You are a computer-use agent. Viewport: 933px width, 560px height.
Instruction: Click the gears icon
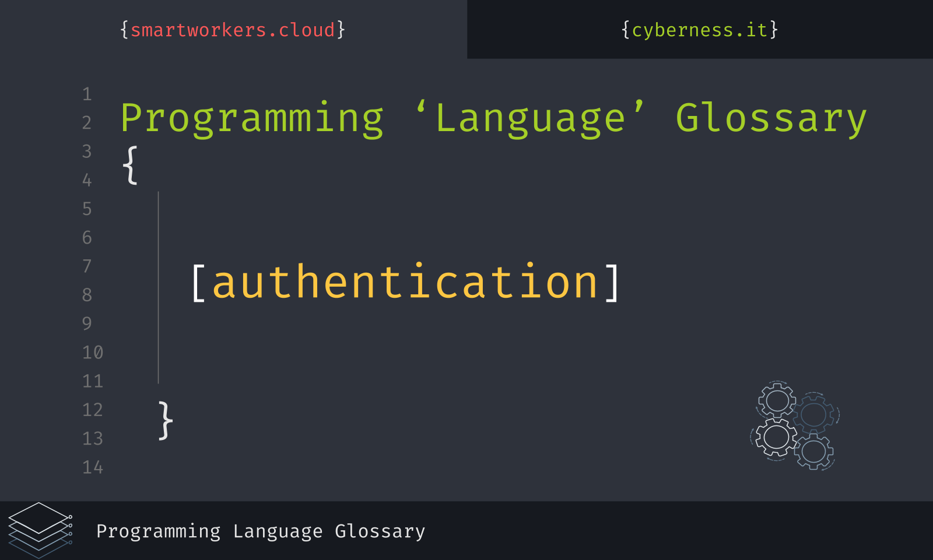pyautogui.click(x=795, y=425)
